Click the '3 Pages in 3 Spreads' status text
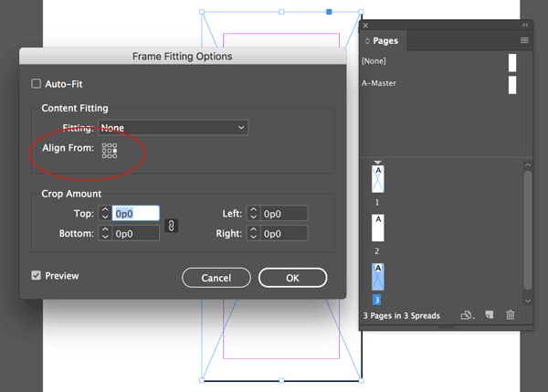The height and width of the screenshot is (392, 548). click(402, 316)
